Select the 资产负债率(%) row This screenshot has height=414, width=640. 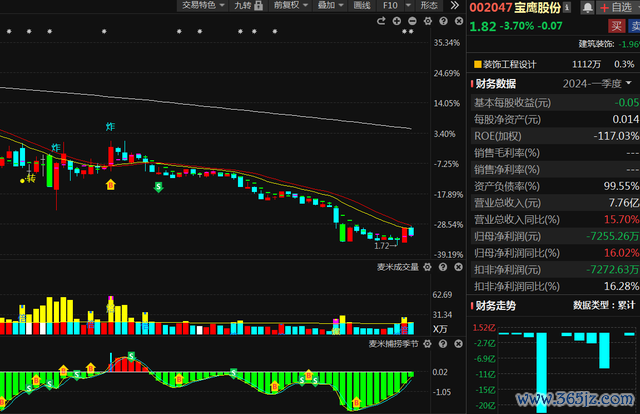[x=555, y=186]
